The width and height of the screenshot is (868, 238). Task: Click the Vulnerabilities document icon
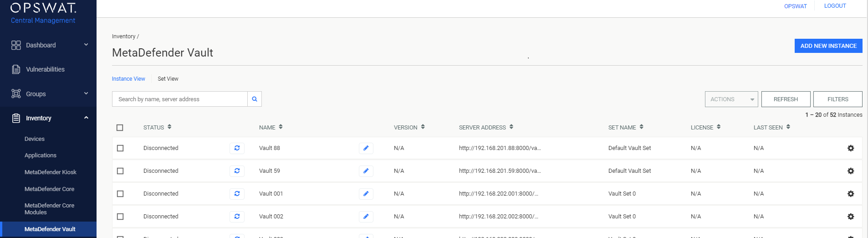(16, 69)
